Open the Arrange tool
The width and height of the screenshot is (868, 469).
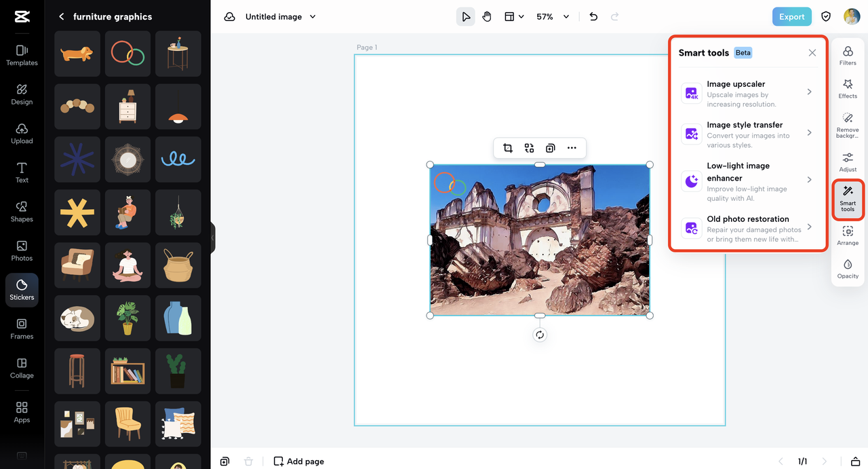pos(848,236)
